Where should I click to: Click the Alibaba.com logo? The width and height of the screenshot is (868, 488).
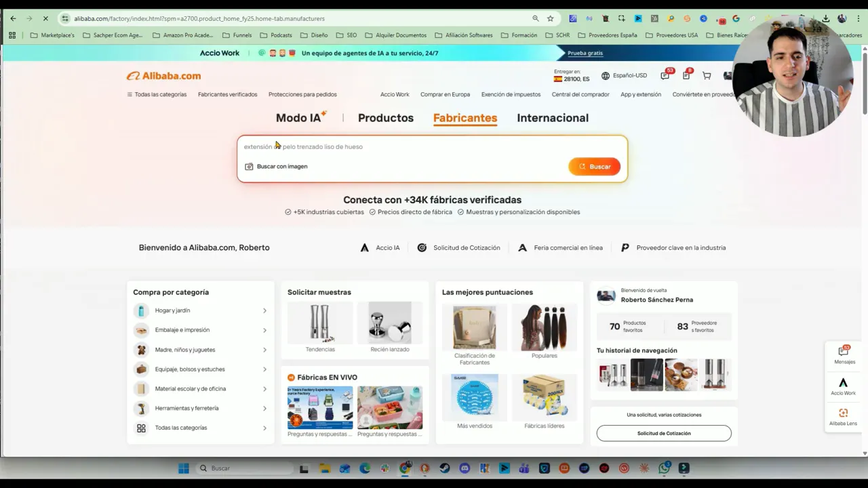click(163, 76)
